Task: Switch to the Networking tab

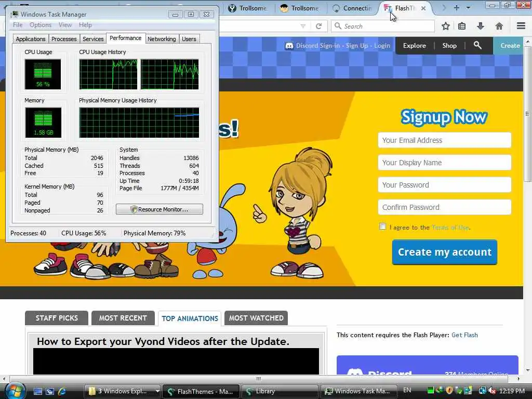Action: coord(162,39)
